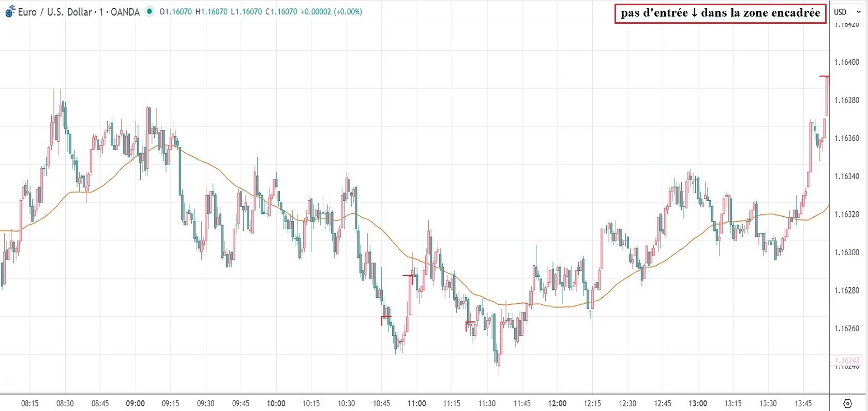Screen dimensions: 868x411
Task: Select the open value O1.16070
Action: click(175, 11)
